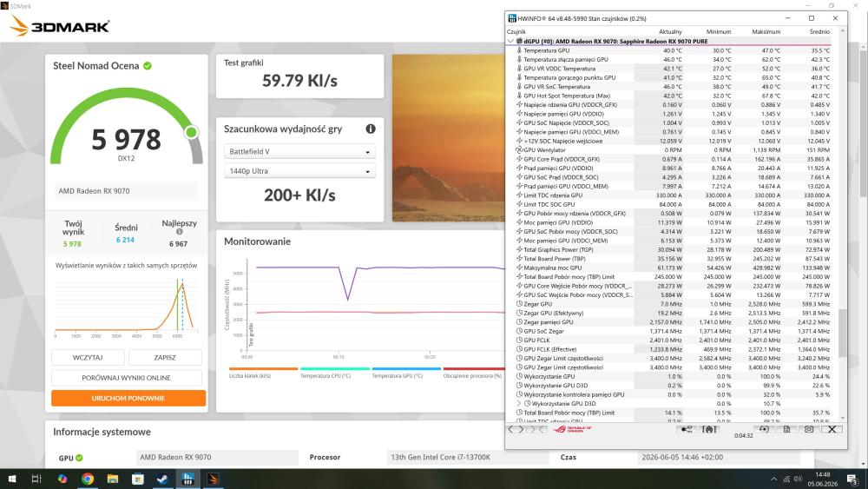Open Steam from the taskbar
Image resolution: width=868 pixels, height=489 pixels.
point(163,479)
